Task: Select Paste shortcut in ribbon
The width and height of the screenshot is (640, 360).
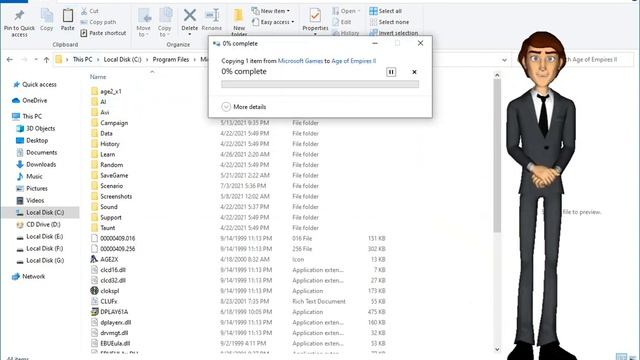Action: pyautogui.click(x=103, y=33)
